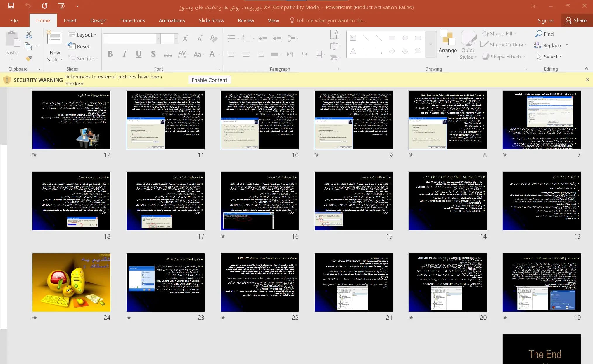Click Enable Content button
Viewport: 593px width, 364px height.
(x=209, y=80)
